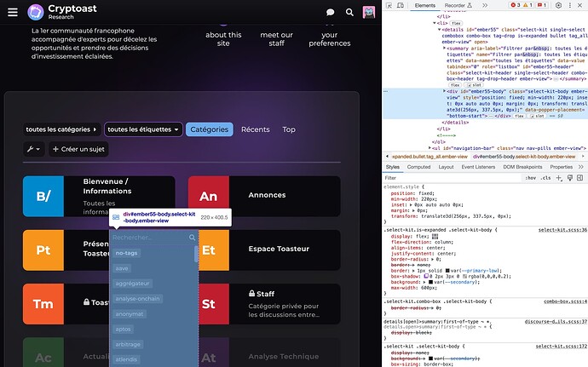Click the new style rule plus icon
Image resolution: width=588 pixels, height=367 pixels.
tap(559, 178)
